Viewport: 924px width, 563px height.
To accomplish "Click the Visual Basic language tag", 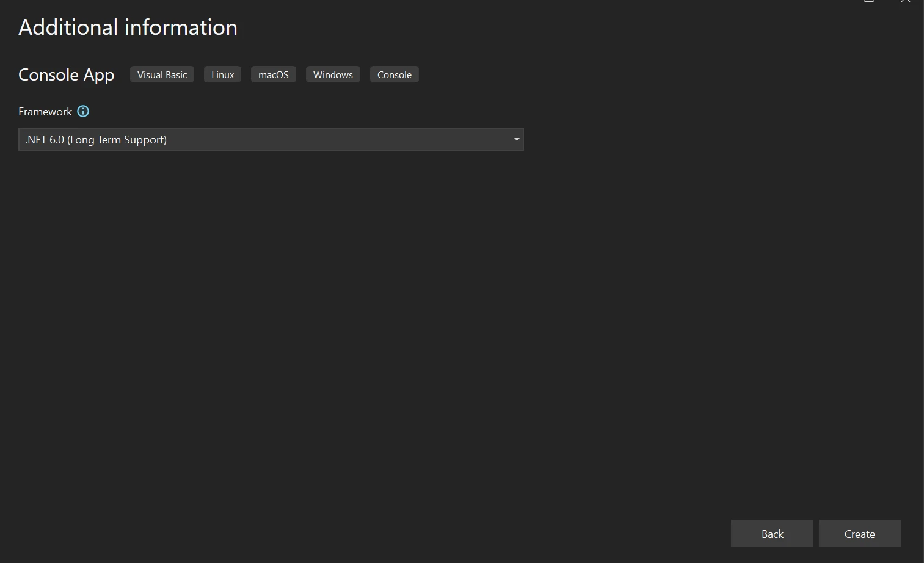I will [x=162, y=74].
